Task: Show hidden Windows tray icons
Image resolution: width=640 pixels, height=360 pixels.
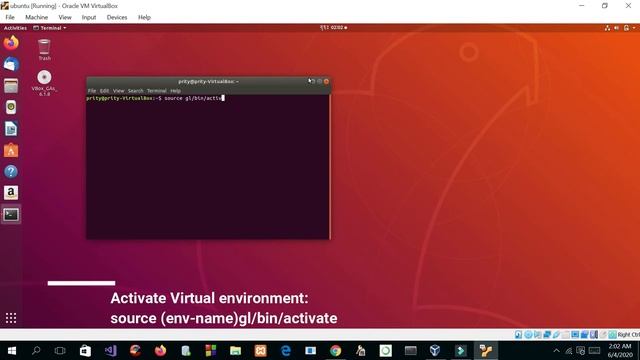Action: 556,351
